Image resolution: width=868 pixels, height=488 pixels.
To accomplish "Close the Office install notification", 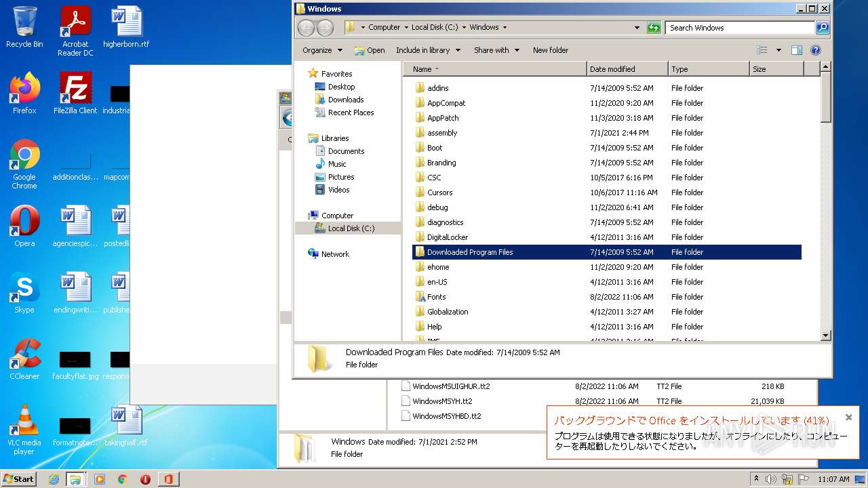I will click(848, 418).
